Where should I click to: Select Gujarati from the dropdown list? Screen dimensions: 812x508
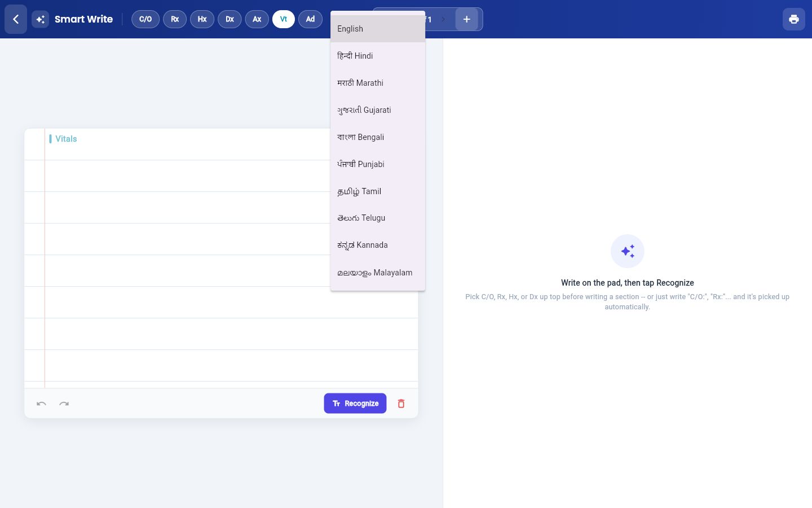[x=378, y=110]
